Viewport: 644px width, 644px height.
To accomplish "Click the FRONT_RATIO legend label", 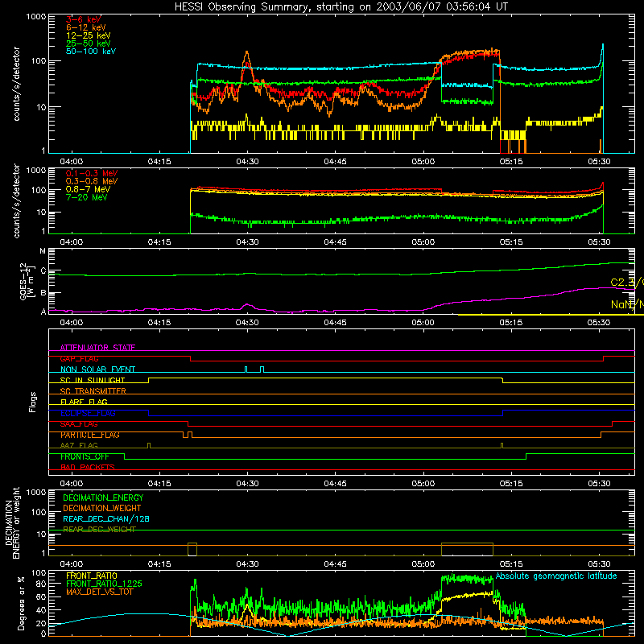I will pos(92,576).
